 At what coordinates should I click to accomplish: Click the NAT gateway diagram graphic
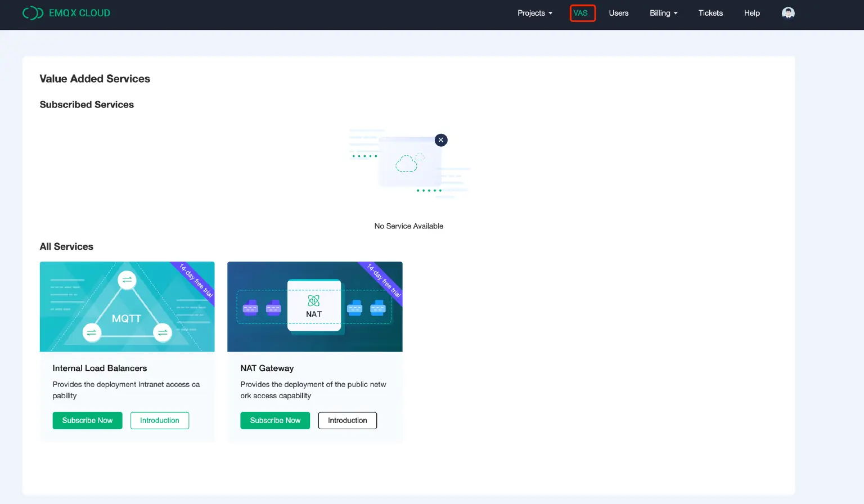pyautogui.click(x=314, y=307)
